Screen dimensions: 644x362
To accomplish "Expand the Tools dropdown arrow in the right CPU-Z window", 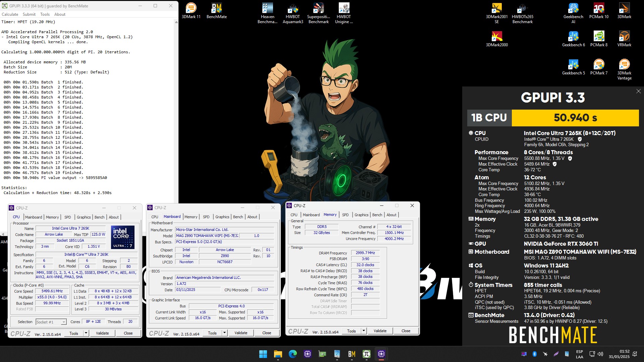I will [x=364, y=331].
